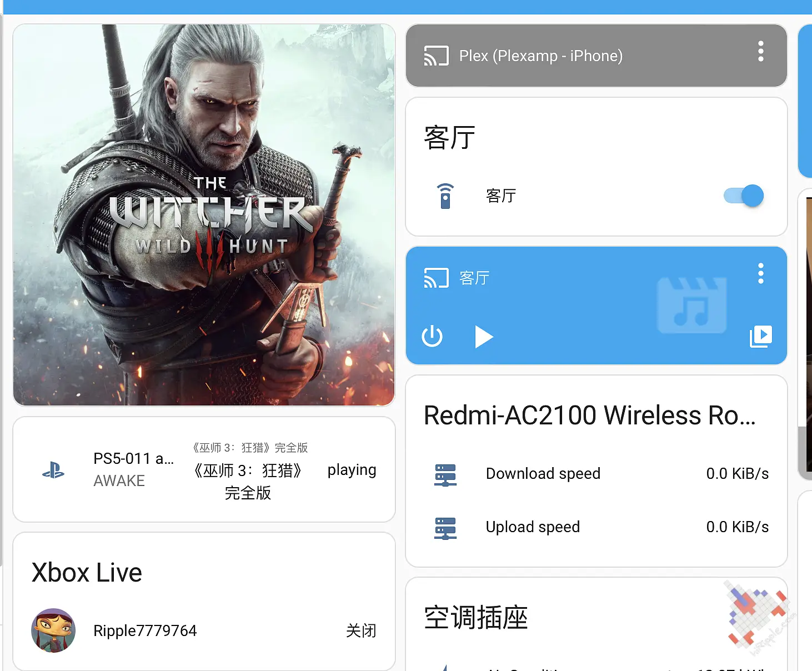The width and height of the screenshot is (812, 671).
Task: Click the Xbox Live card heading
Action: (x=87, y=573)
